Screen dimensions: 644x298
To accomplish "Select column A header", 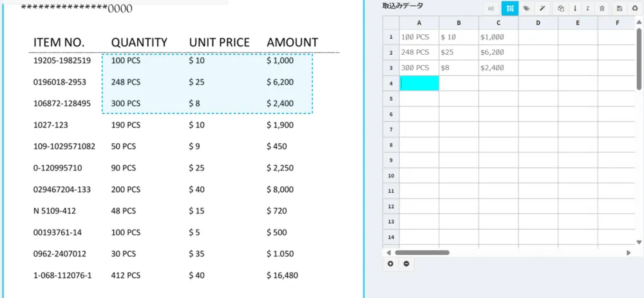I will [x=419, y=23].
